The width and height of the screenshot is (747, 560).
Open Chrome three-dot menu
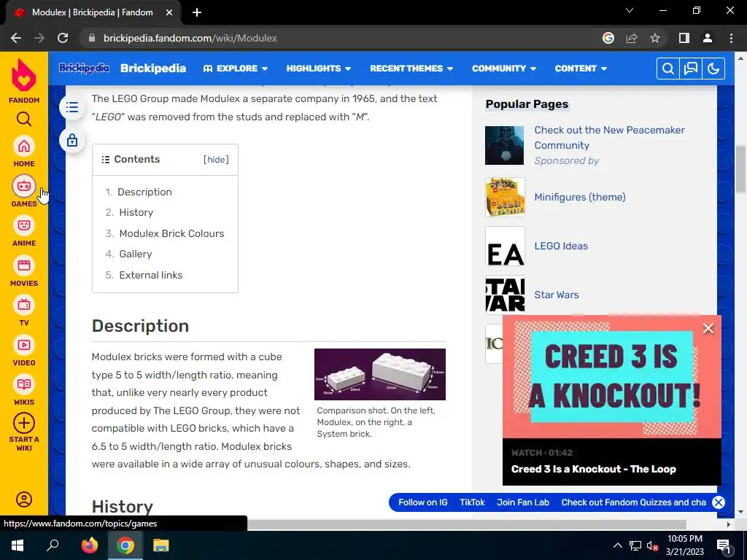pyautogui.click(x=731, y=38)
